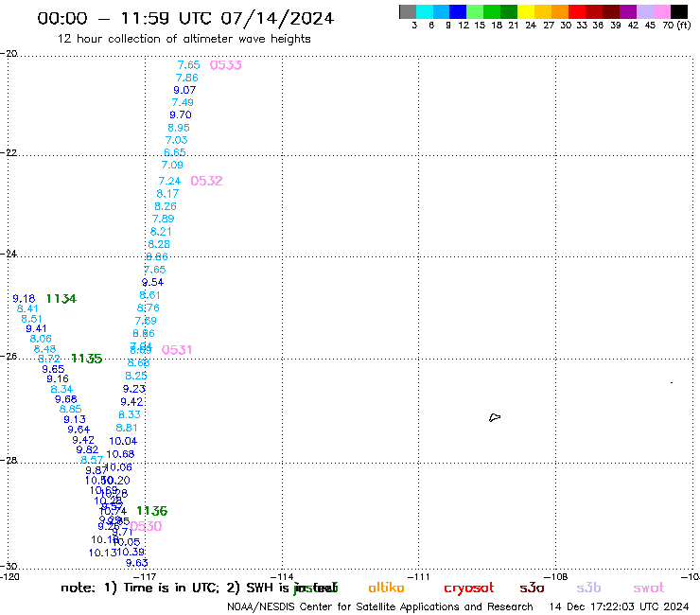The image size is (700, 615).
Task: Select the 8.17 wave height reading
Action: tap(167, 194)
